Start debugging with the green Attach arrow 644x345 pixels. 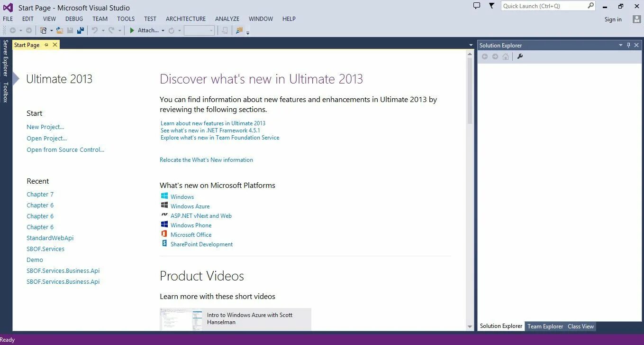pyautogui.click(x=132, y=30)
